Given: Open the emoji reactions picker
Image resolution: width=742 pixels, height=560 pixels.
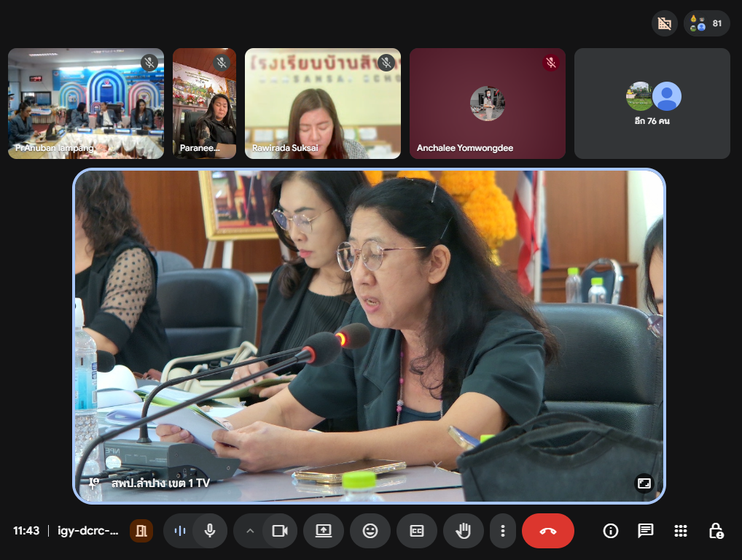Looking at the screenshot, I should click(370, 531).
